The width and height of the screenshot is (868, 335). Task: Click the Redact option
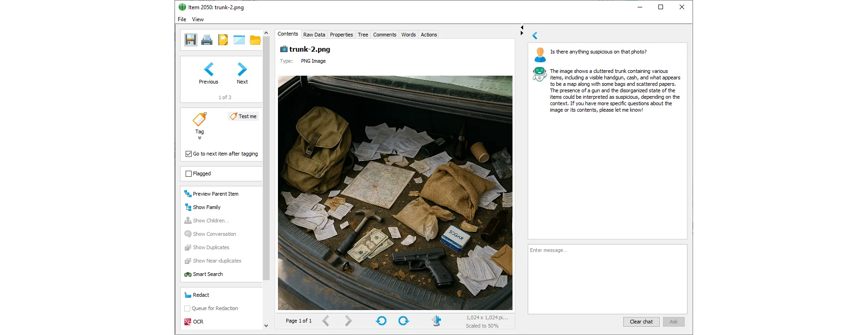point(197,295)
